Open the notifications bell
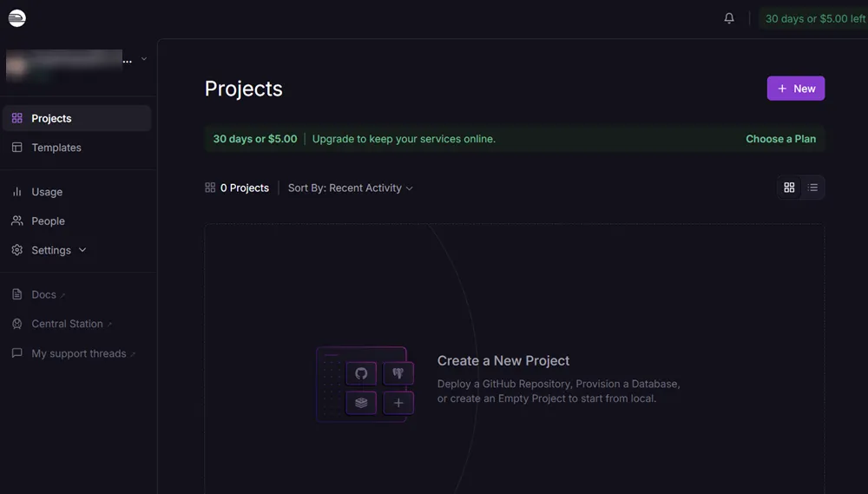Screen dimensions: 868x494 pyautogui.click(x=729, y=18)
